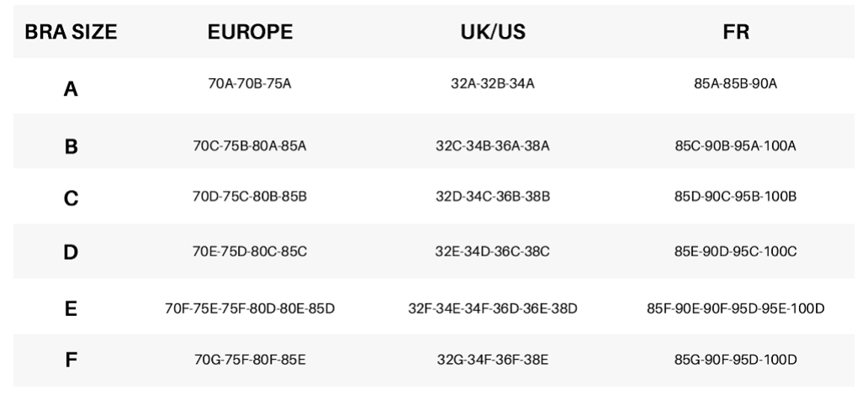Viewport: 868px width, 400px height.
Task: Click the UK/US cell 32E-34D-36C-38C
Action: coord(493,250)
